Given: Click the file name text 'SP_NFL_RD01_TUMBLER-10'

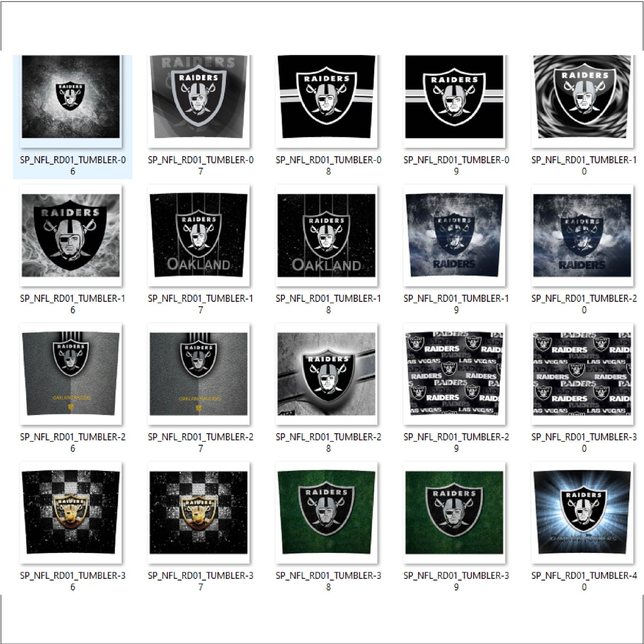Looking at the screenshot, I should tap(584, 165).
